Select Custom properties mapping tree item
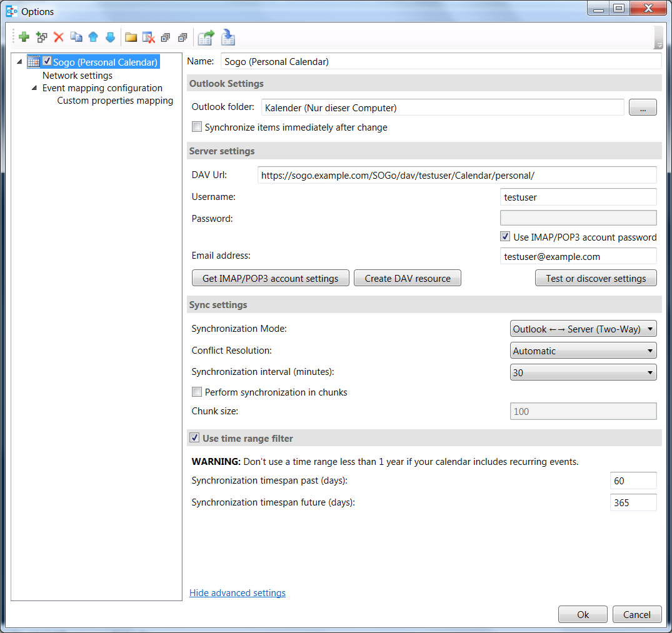The image size is (672, 633). coord(115,100)
